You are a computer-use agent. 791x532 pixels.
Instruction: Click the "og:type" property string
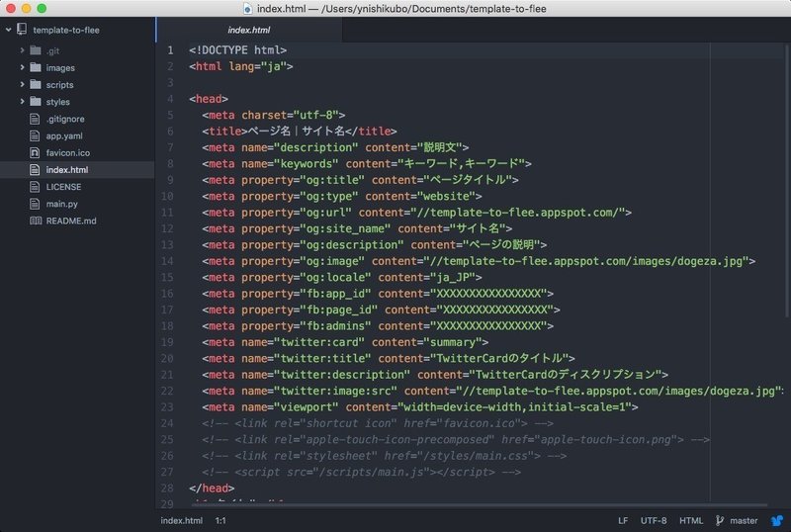click(x=329, y=196)
